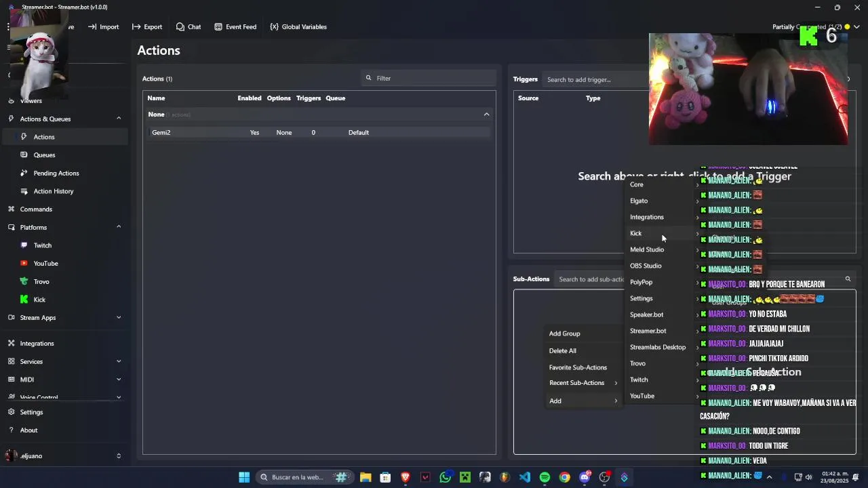
Task: Expand the Services section
Action: click(119, 361)
